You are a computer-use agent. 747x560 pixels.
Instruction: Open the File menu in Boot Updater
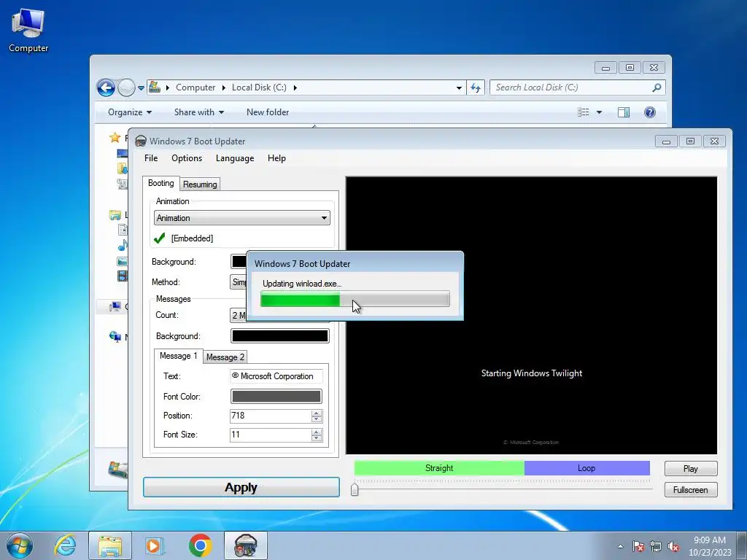(151, 158)
